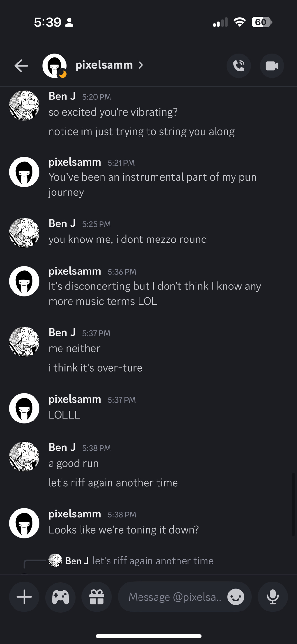Screen dimensions: 297x644
Task: Start a video call with pixelsamm
Action: point(272,66)
